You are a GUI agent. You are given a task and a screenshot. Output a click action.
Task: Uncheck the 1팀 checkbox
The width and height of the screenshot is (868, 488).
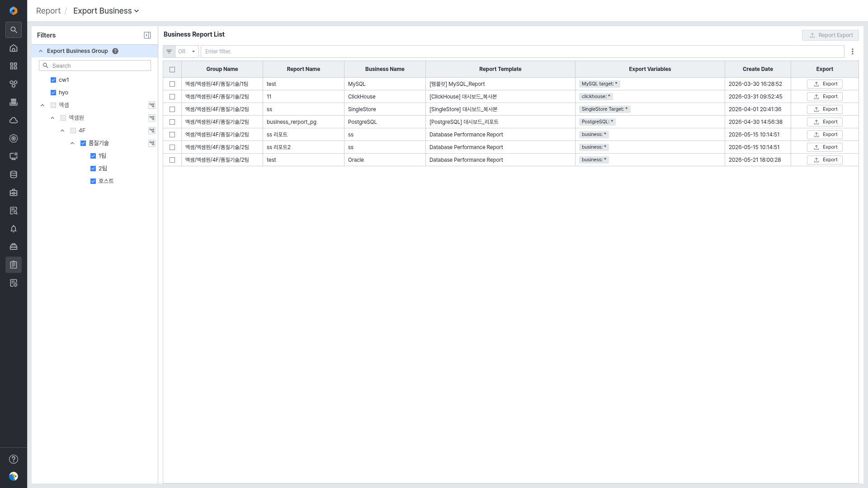93,156
